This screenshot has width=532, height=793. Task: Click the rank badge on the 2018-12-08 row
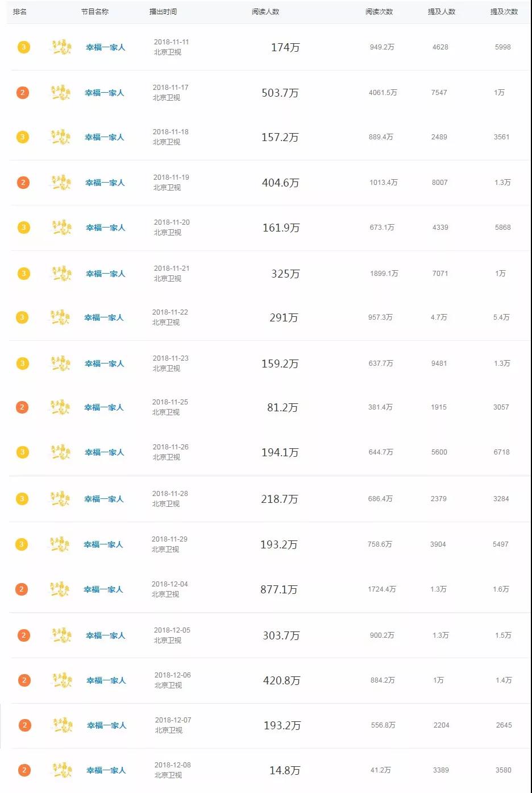pyautogui.click(x=24, y=770)
